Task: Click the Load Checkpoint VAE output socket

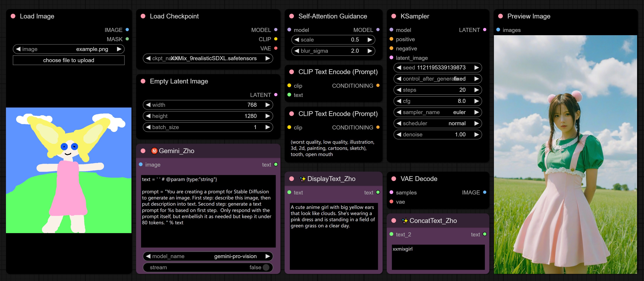Action: tap(276, 48)
